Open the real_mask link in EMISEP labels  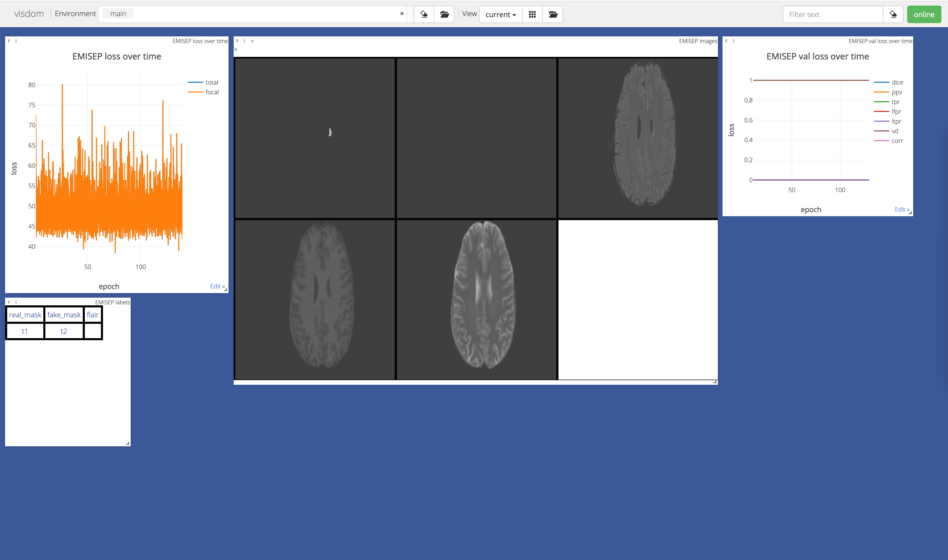point(25,314)
